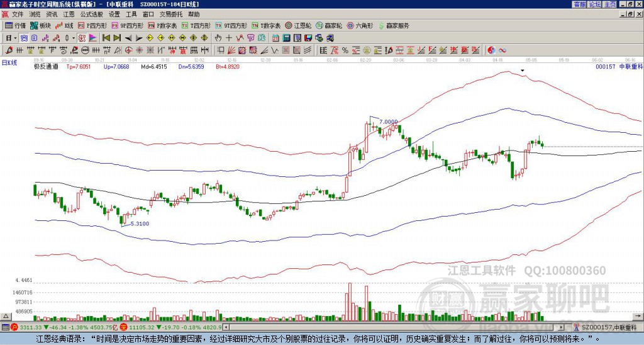Open 赢家服务 service button
The height and width of the screenshot is (345, 644).
pyautogui.click(x=394, y=25)
